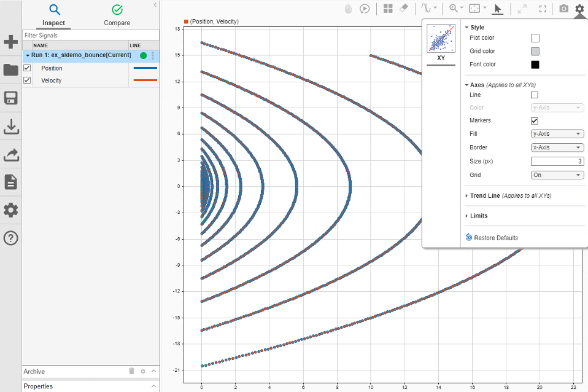
Task: Uncheck the Position signal
Action: (x=26, y=68)
